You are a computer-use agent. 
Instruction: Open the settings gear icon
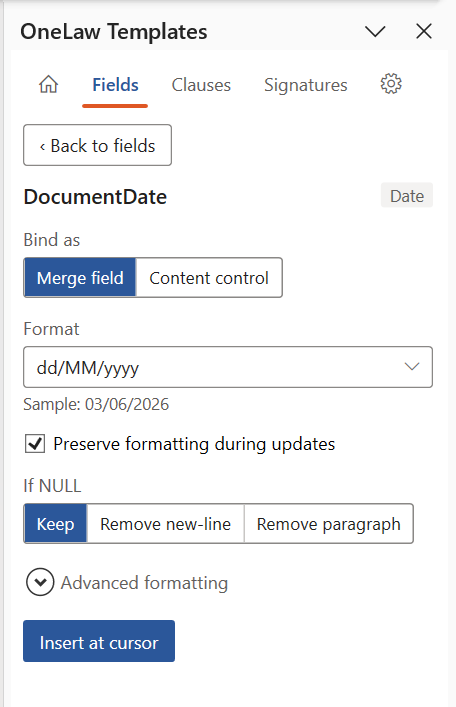coord(391,84)
